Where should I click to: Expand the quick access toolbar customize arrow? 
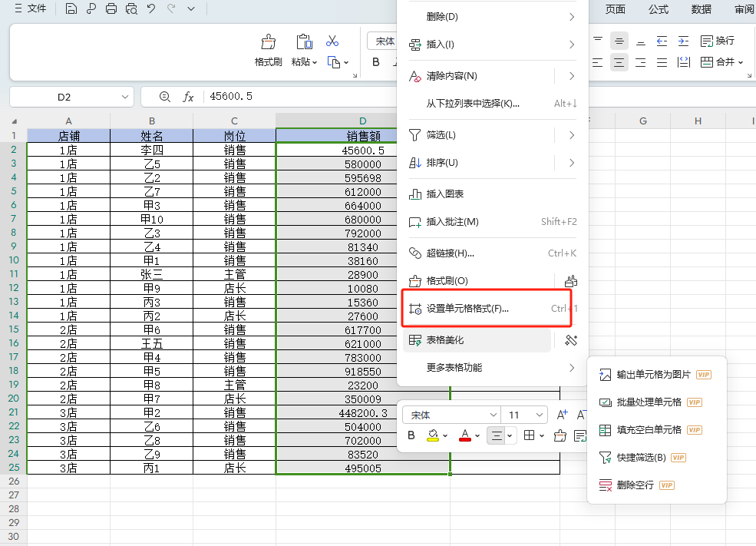click(191, 8)
